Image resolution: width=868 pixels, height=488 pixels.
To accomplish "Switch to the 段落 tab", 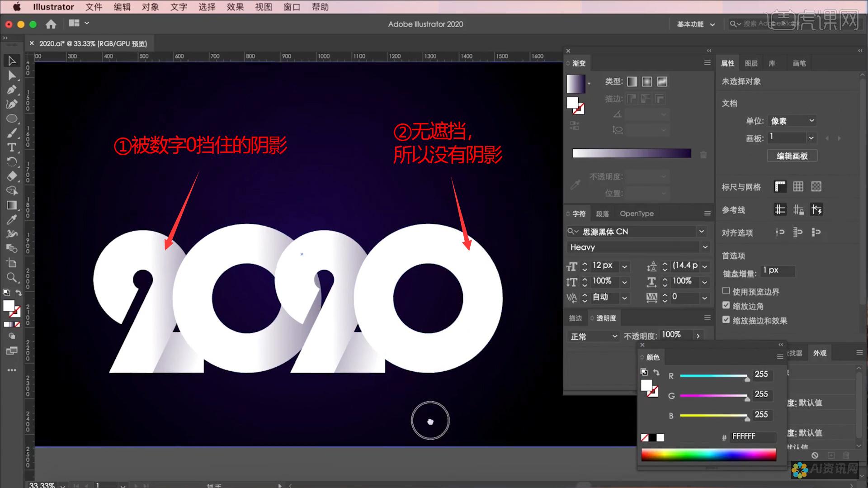I will [602, 214].
